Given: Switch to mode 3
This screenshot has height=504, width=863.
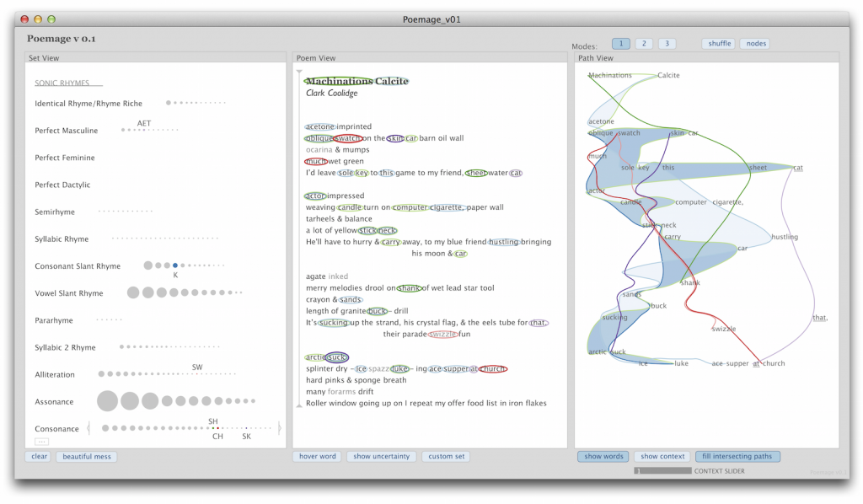Looking at the screenshot, I should coord(667,44).
